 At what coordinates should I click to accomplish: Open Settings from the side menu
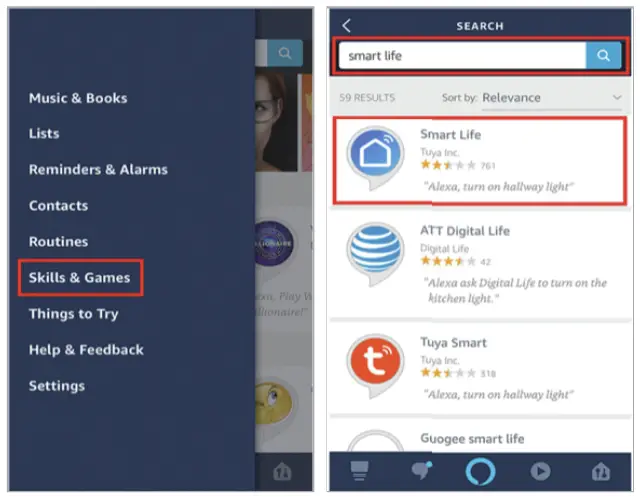(57, 386)
